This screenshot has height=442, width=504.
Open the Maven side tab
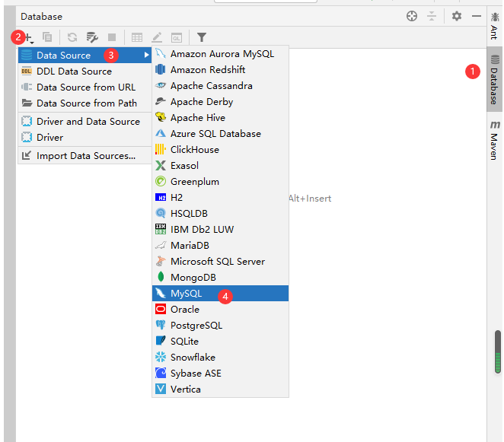[494, 140]
